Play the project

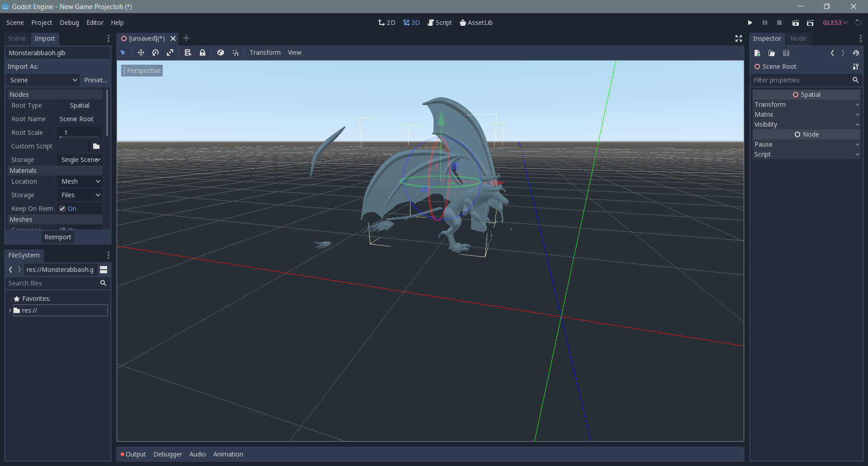750,23
